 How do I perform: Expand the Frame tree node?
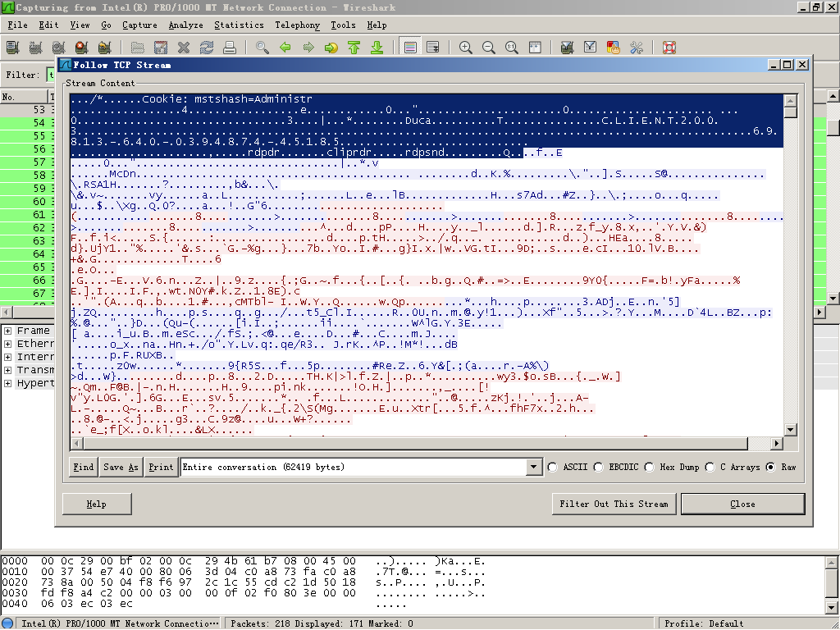coord(8,331)
